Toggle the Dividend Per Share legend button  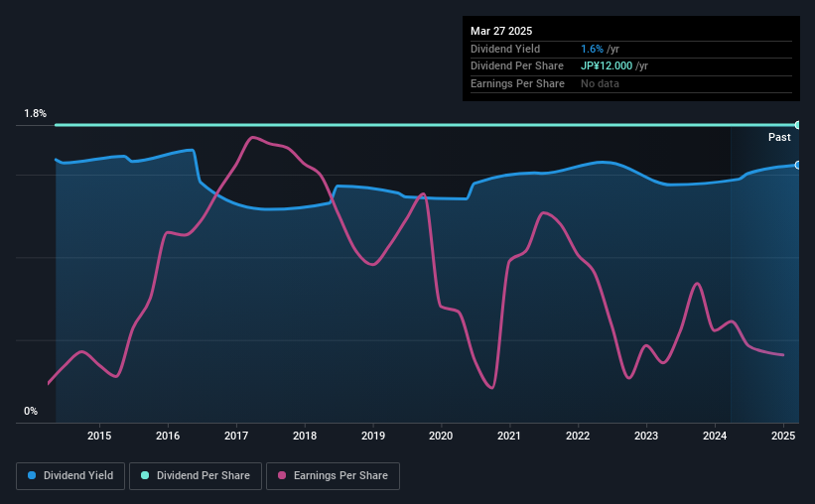coord(196,476)
